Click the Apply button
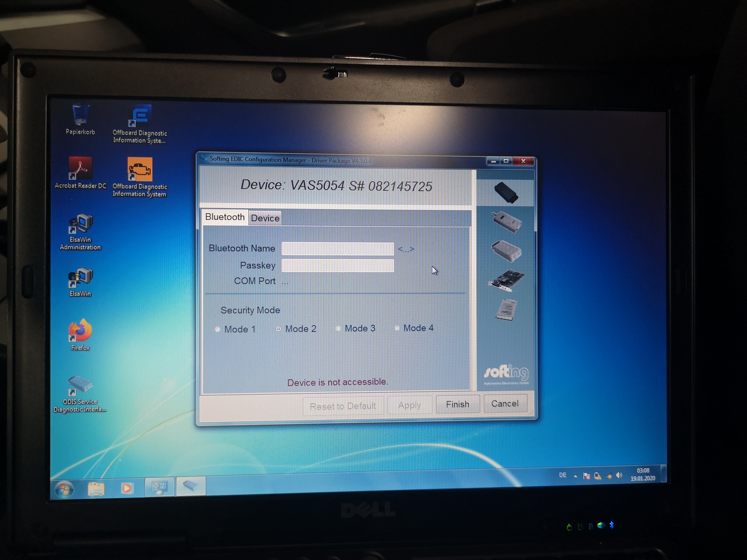This screenshot has height=560, width=747. 409,405
